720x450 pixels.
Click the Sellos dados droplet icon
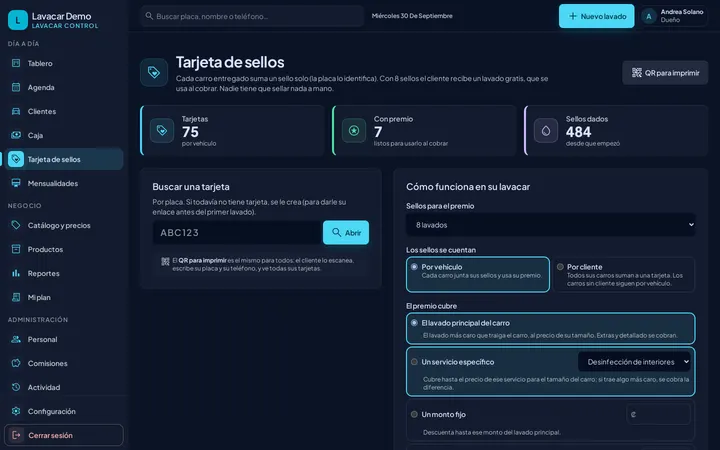[546, 130]
